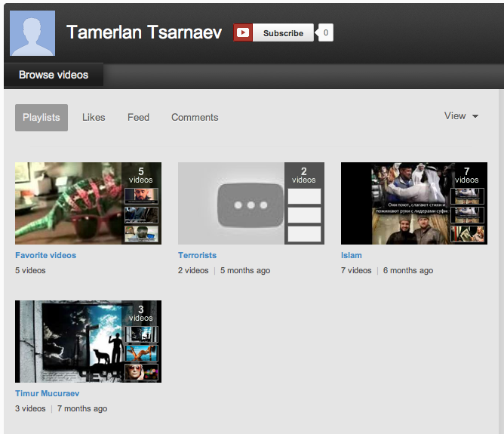
Task: Open the Timur Mucuraev playlist thumbnail
Action: pyautogui.click(x=88, y=341)
